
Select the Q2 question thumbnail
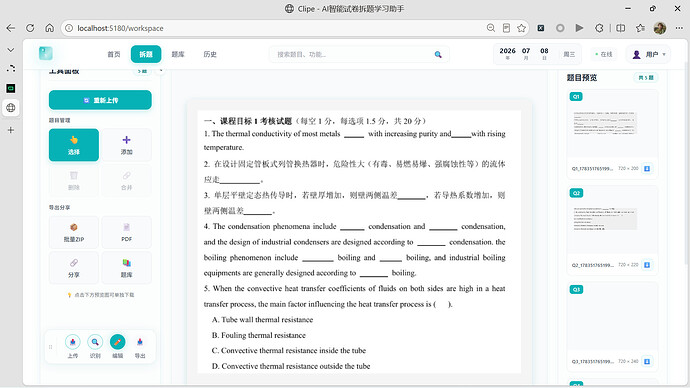click(613, 230)
